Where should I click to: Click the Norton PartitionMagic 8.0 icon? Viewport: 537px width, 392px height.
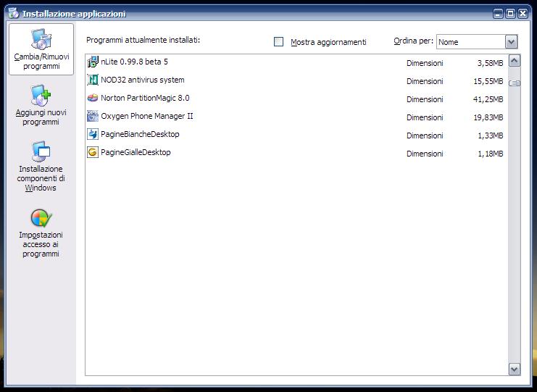pyautogui.click(x=93, y=98)
